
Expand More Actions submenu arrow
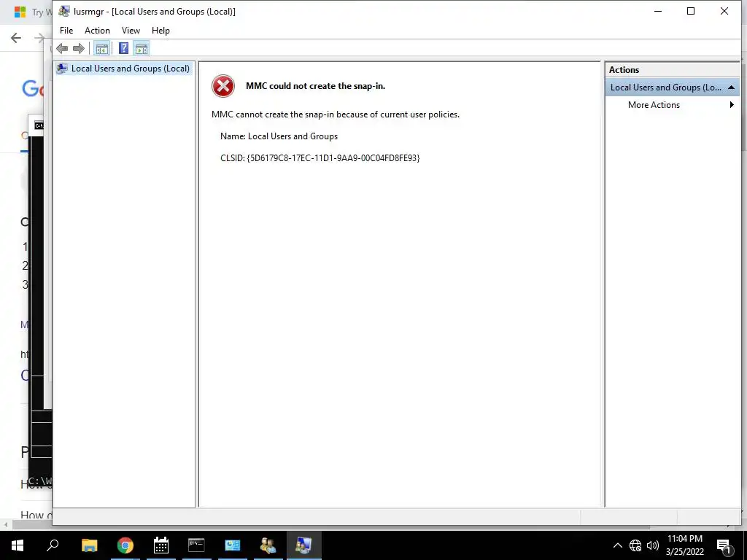coord(732,105)
